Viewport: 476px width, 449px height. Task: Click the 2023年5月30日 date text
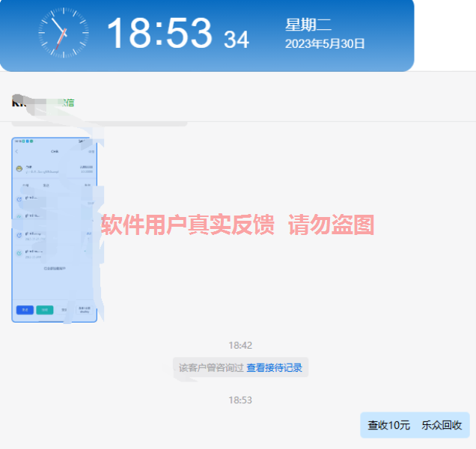click(x=325, y=43)
